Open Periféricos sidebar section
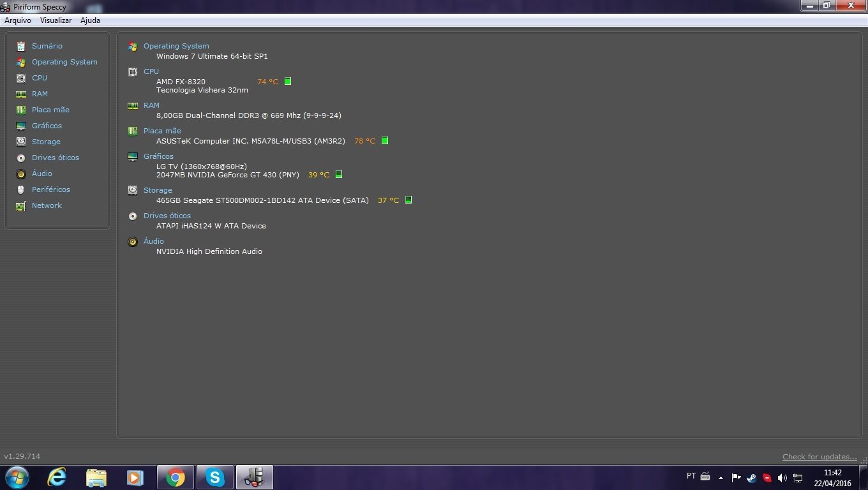868x490 pixels. (x=51, y=189)
